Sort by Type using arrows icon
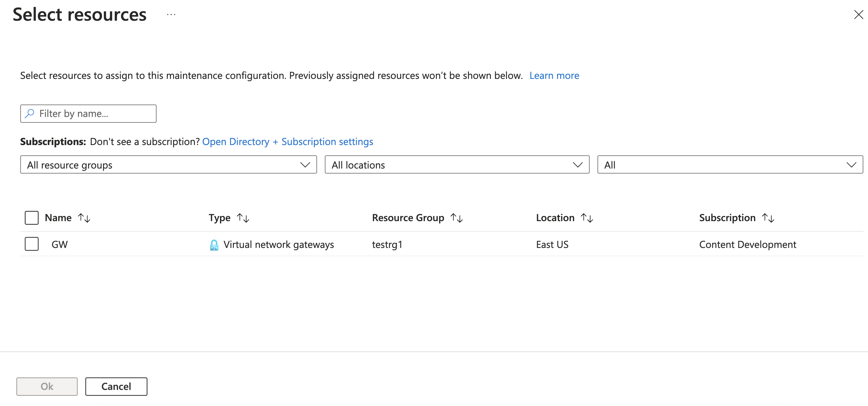This screenshot has height=406, width=868. (243, 218)
